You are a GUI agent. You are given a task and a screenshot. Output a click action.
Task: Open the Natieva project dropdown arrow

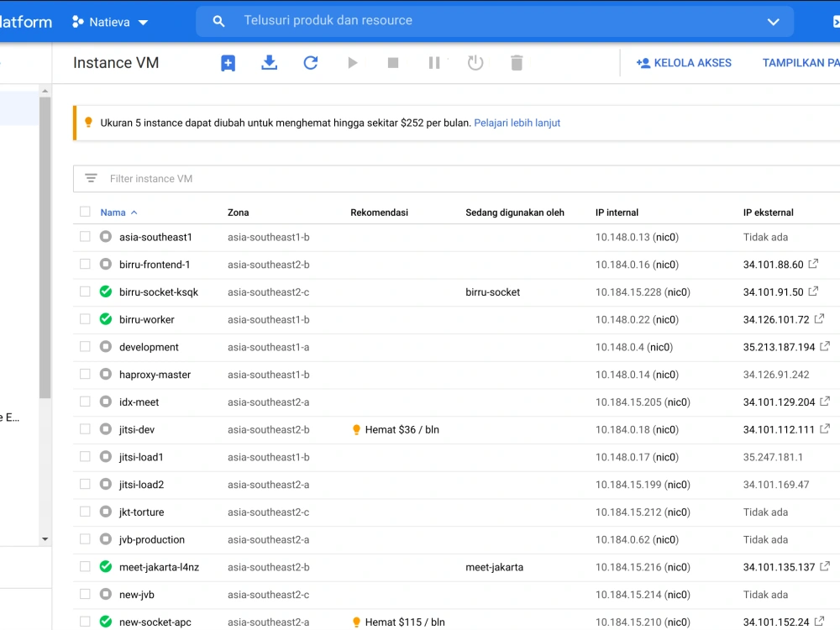point(143,23)
